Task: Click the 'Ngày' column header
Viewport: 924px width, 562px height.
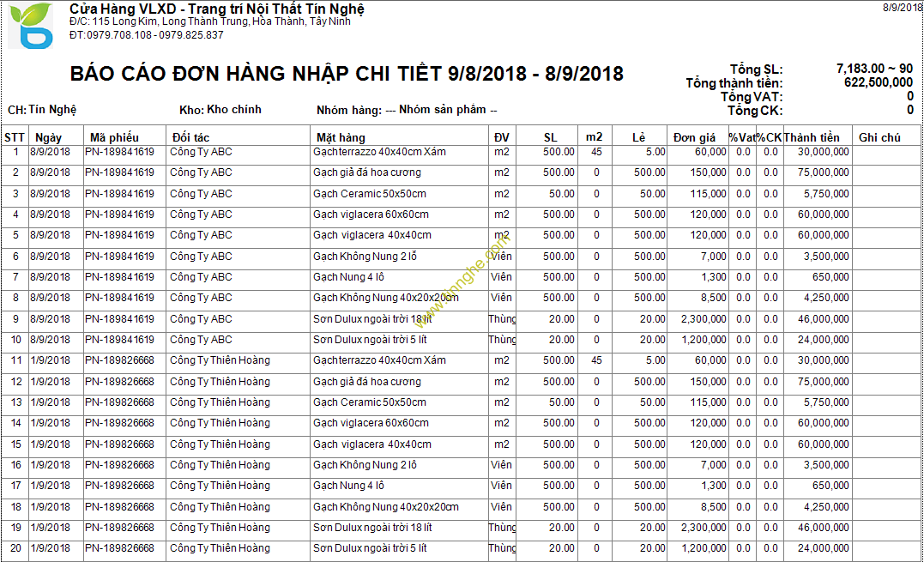Action: 48,137
